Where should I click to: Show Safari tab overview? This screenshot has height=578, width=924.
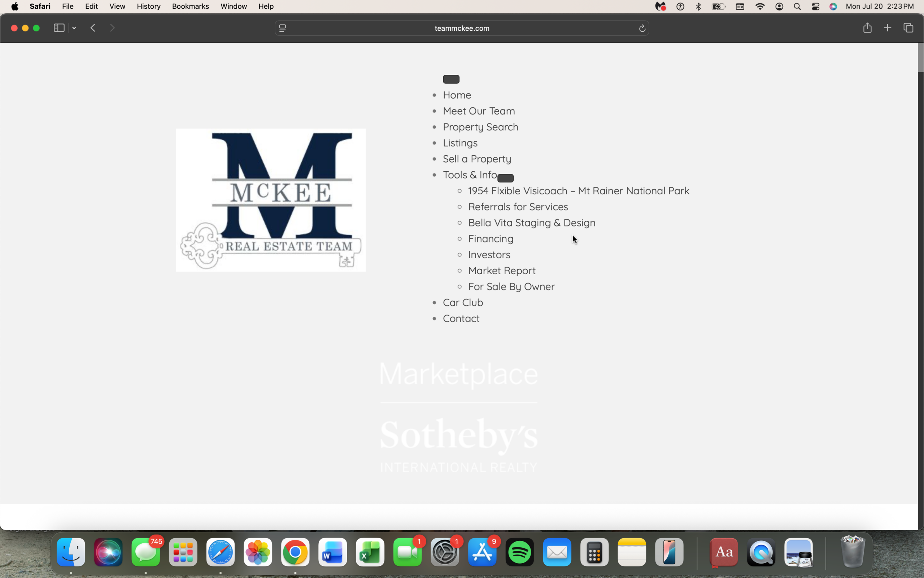tap(908, 28)
